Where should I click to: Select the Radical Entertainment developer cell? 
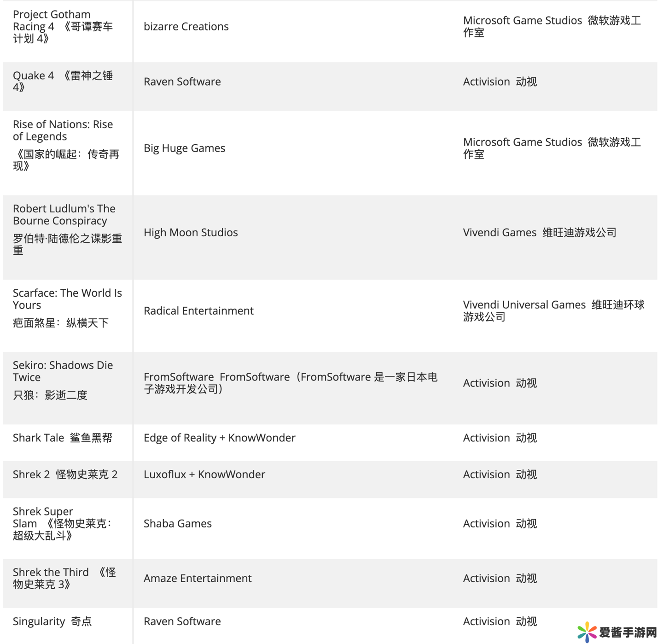[198, 311]
